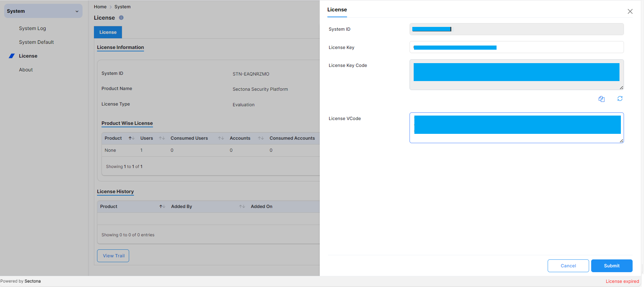Image resolution: width=644 pixels, height=287 pixels.
Task: Click the info icon beside License heading
Action: 121,18
